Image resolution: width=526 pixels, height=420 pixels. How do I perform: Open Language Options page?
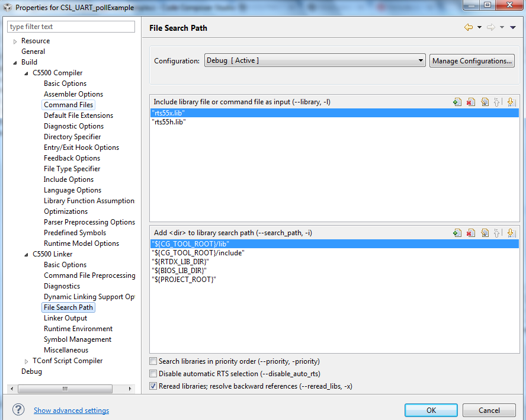coord(72,190)
